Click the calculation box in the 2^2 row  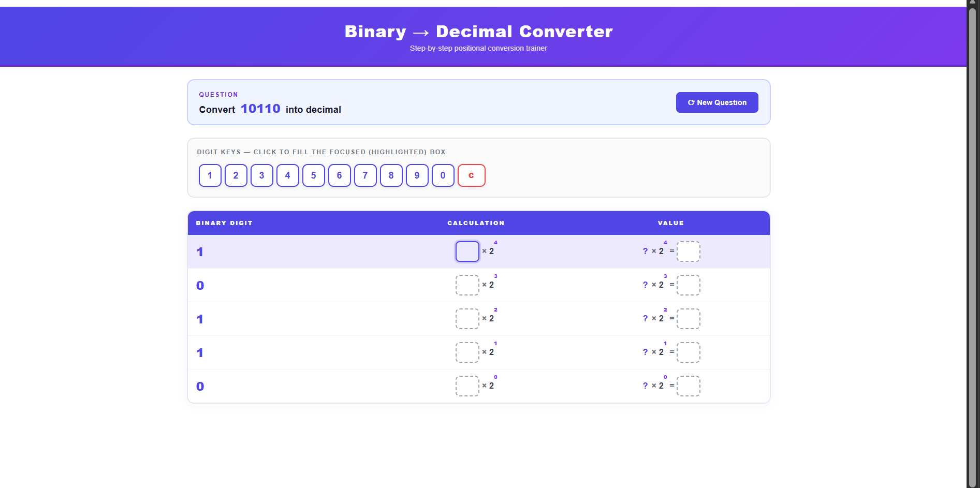[x=467, y=319]
